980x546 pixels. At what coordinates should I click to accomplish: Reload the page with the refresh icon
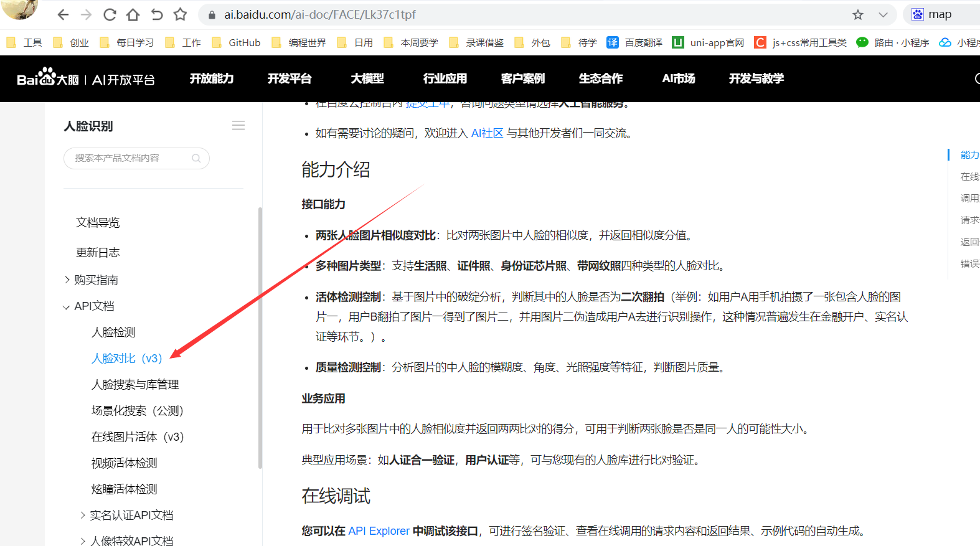pos(110,14)
